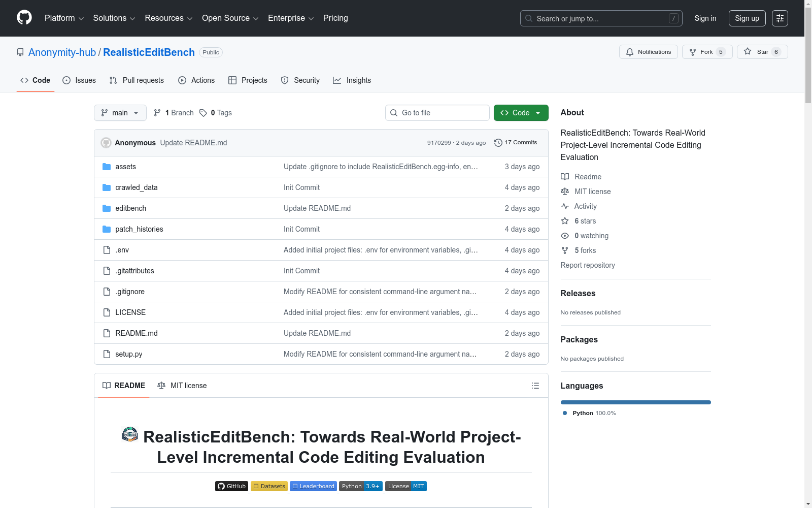Click the License MIT badge
The width and height of the screenshot is (812, 508).
406,486
